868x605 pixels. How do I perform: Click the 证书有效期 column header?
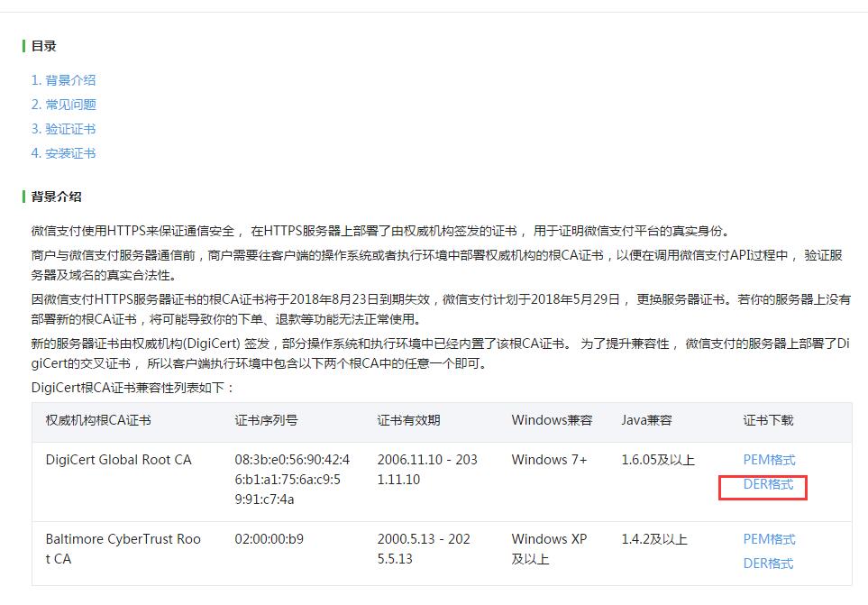408,420
